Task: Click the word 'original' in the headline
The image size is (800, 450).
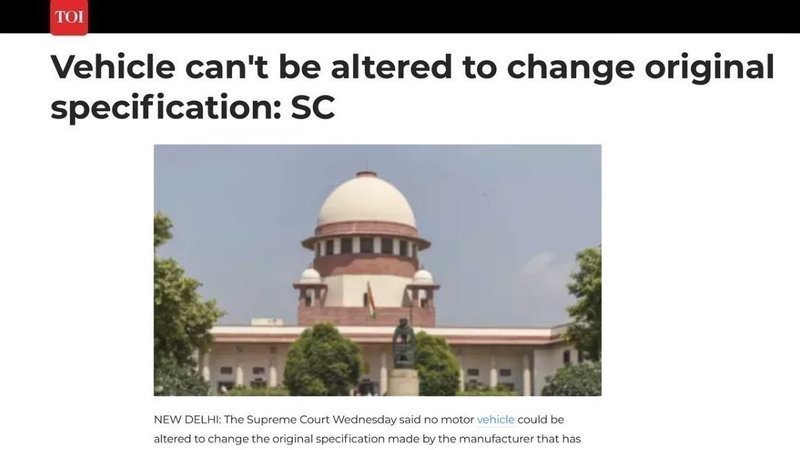Action: tap(710, 66)
